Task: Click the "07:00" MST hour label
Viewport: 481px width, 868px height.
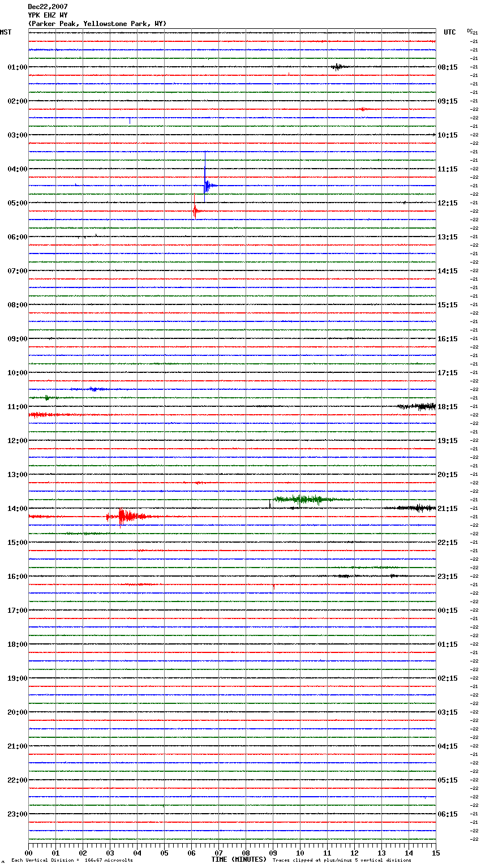Action: coord(18,271)
